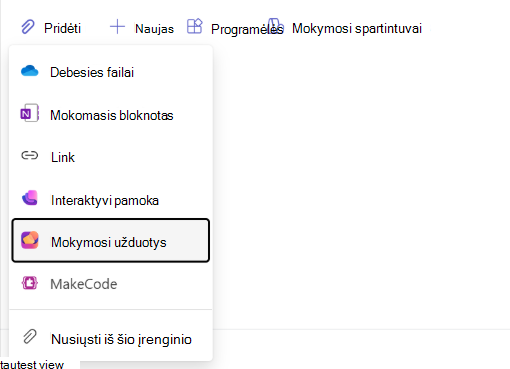Click paperclip icon next to Nusiųsti
Screen dimensions: 510x369
coord(30,336)
